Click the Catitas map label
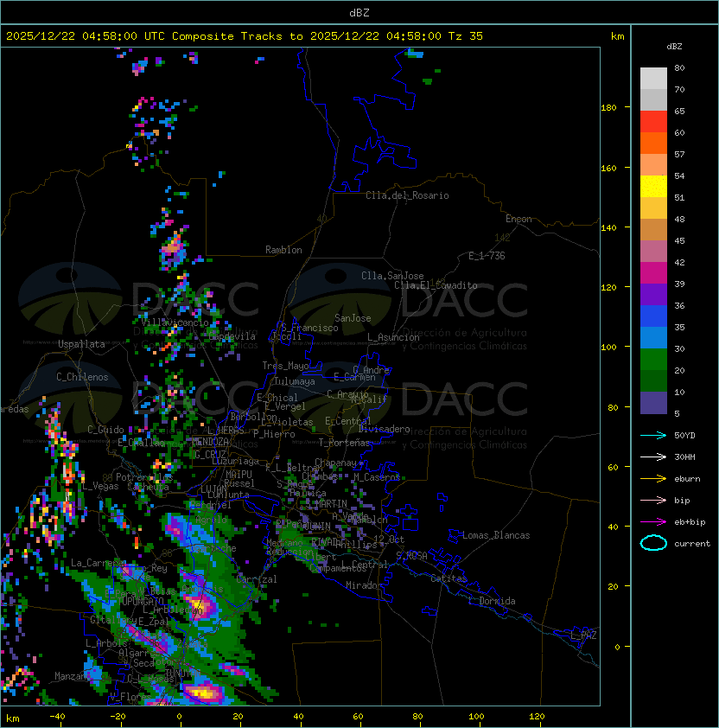This screenshot has height=728, width=719. tap(449, 578)
